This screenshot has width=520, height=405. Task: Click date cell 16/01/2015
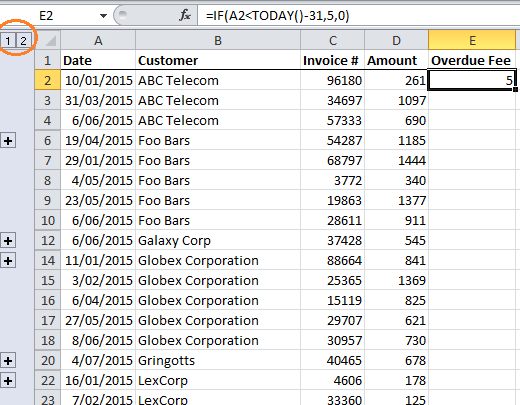point(98,380)
